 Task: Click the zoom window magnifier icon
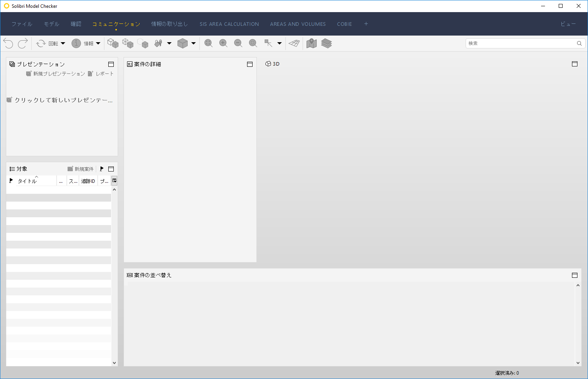point(253,43)
